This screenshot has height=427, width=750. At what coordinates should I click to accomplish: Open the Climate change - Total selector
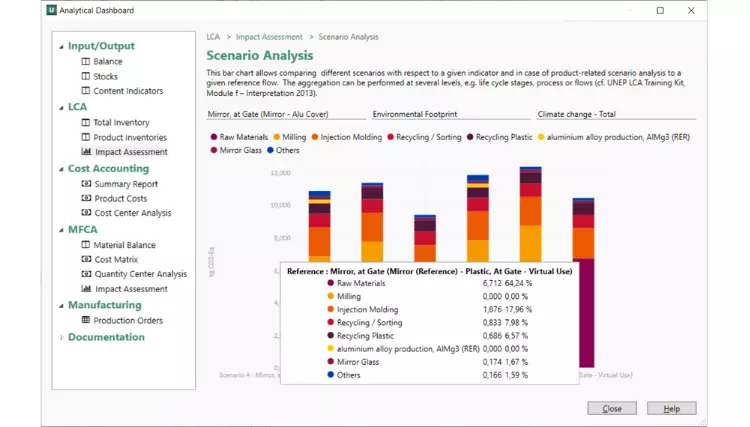[x=614, y=115]
